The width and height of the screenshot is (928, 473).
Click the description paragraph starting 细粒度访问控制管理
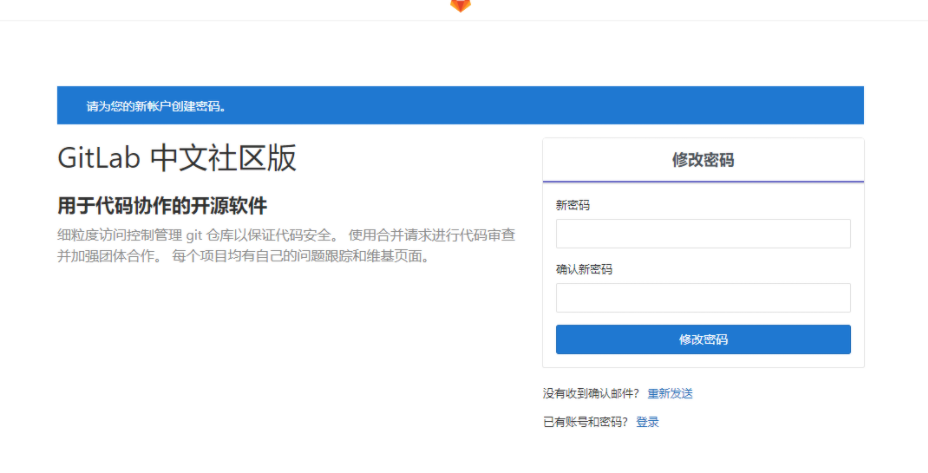tap(286, 246)
